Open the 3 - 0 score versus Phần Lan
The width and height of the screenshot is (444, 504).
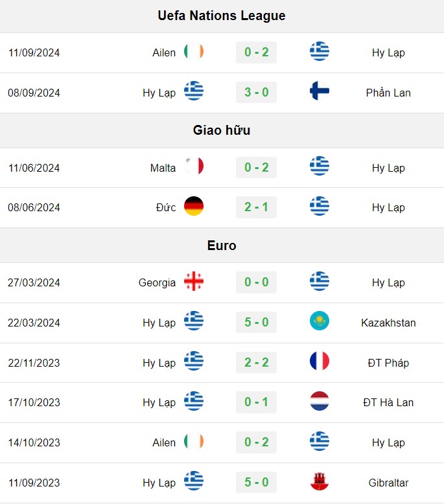click(x=256, y=92)
